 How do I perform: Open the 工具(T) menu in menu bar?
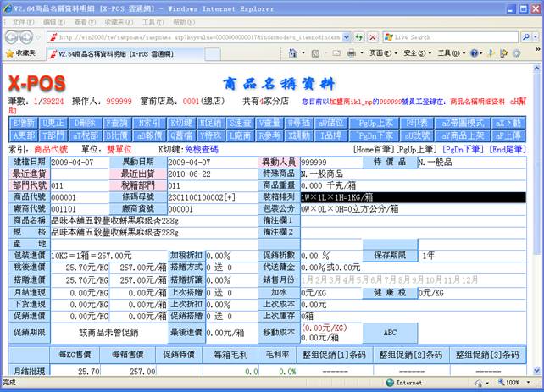[x=153, y=21]
